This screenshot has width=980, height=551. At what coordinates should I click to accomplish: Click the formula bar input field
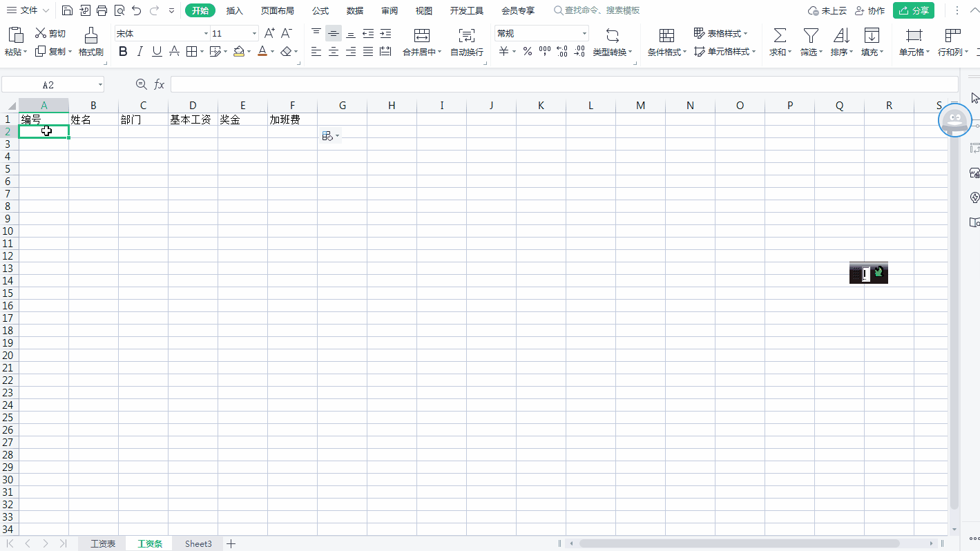coord(564,84)
